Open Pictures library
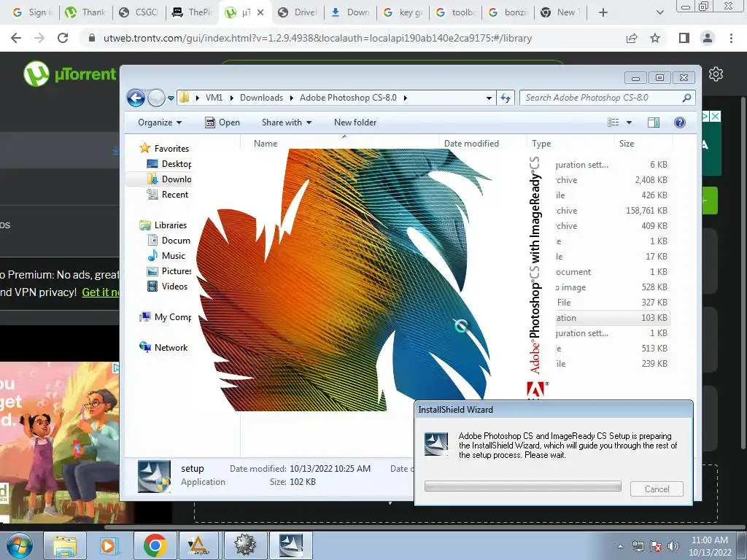This screenshot has width=747, height=560. pyautogui.click(x=169, y=271)
